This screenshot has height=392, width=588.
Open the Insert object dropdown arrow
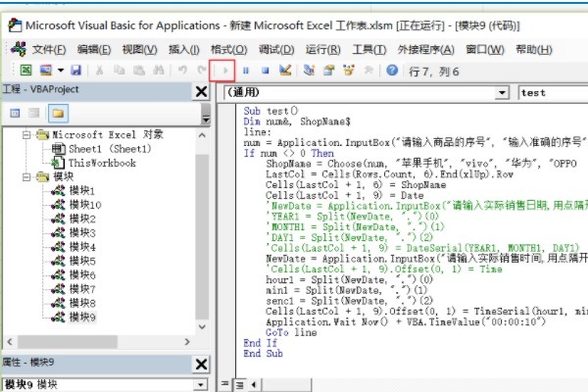coord(61,71)
